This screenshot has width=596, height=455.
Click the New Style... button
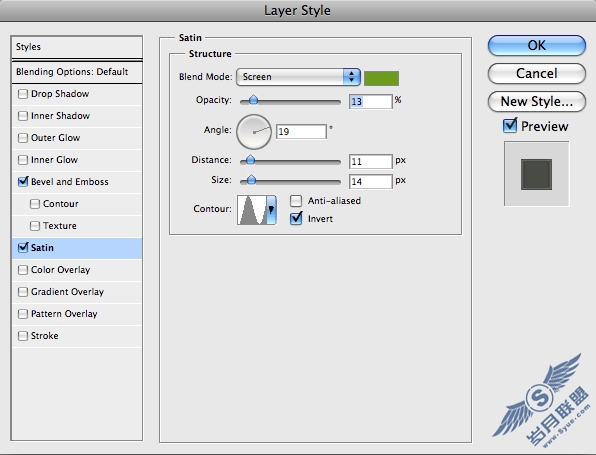coord(537,101)
